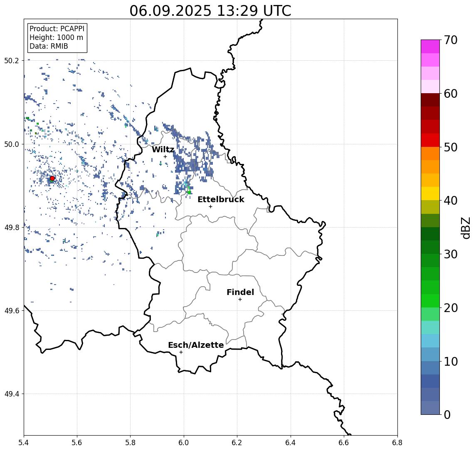The height and width of the screenshot is (451, 476).
Task: Click the 60 tick on the colorbar
Action: point(451,94)
